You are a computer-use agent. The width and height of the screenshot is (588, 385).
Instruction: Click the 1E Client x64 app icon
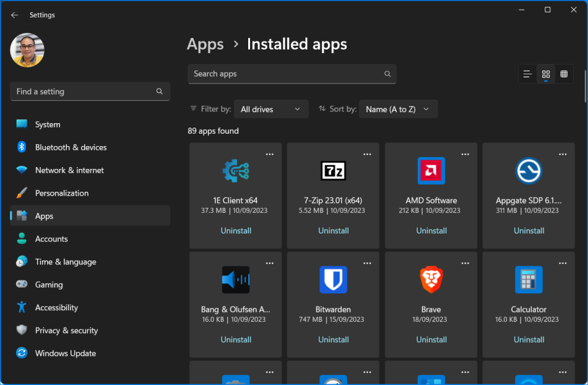click(235, 170)
